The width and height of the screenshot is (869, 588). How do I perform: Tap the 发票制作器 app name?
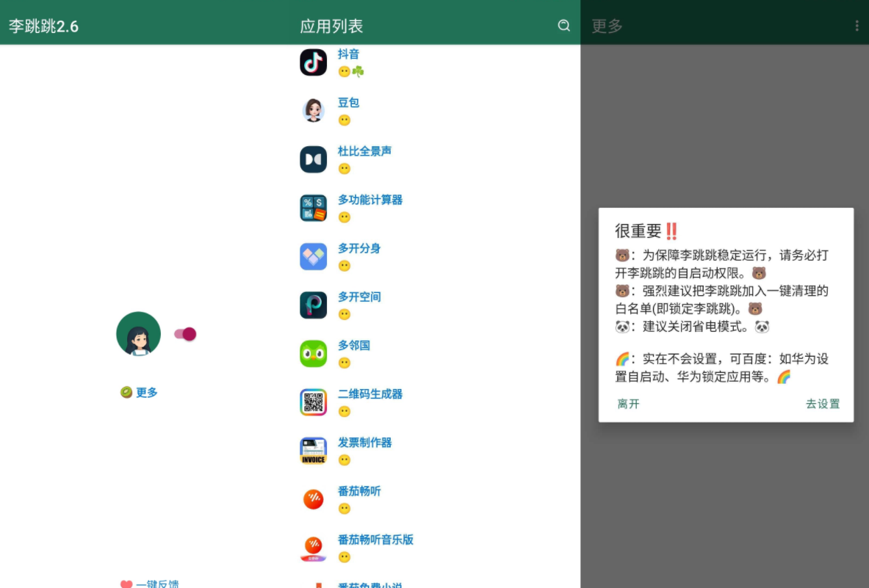[364, 443]
